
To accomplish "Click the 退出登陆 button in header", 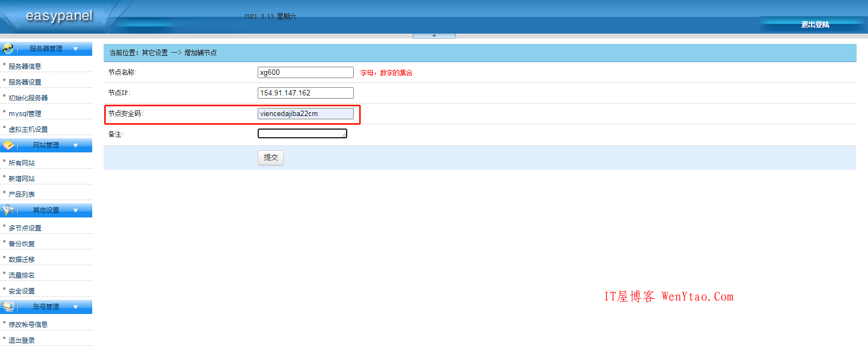I will pyautogui.click(x=815, y=24).
